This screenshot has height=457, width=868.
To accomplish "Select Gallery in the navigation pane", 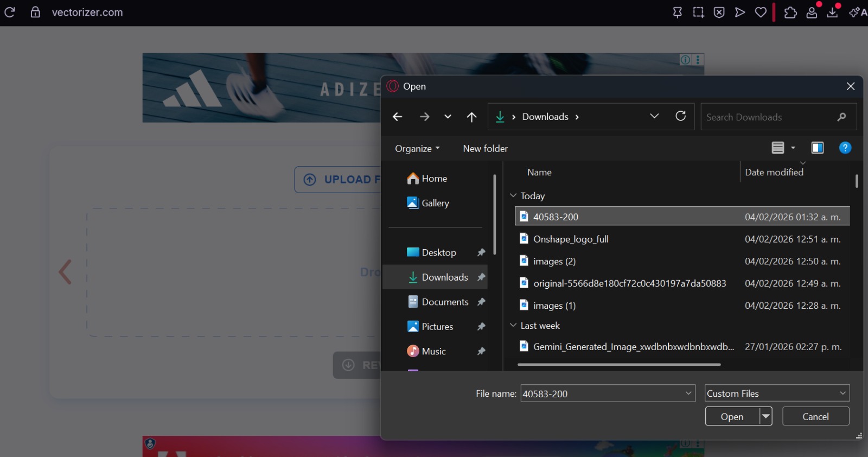I will coord(428,203).
